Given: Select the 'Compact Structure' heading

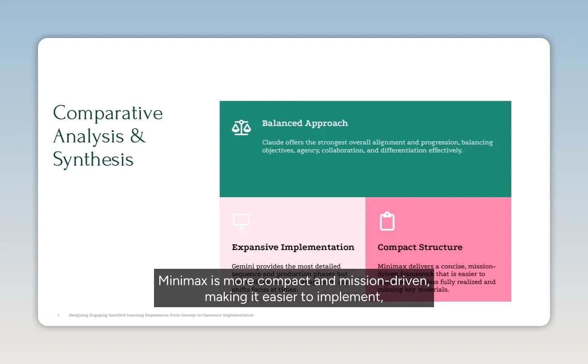Looking at the screenshot, I should click(420, 247).
